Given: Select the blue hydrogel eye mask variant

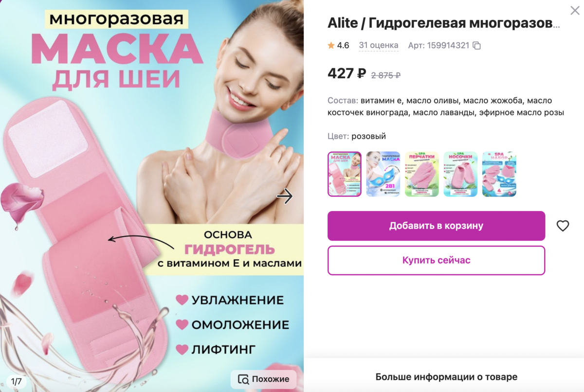Looking at the screenshot, I should [383, 174].
